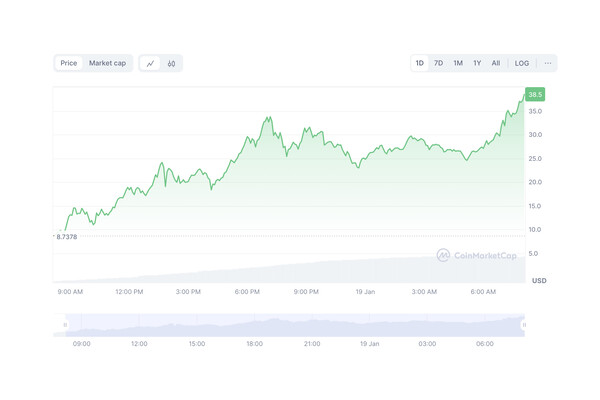Click the green 38.5 current price tag

click(535, 94)
